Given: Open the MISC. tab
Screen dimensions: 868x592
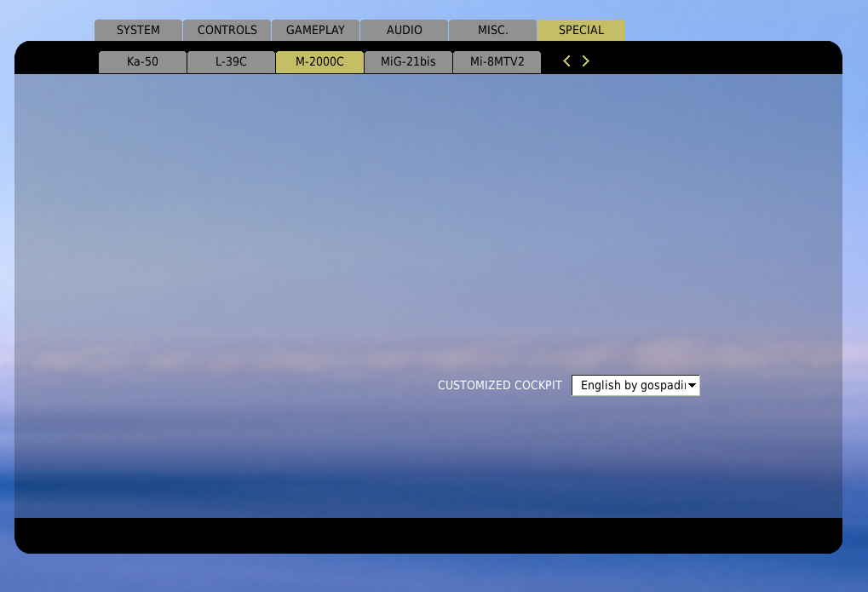Looking at the screenshot, I should (492, 30).
